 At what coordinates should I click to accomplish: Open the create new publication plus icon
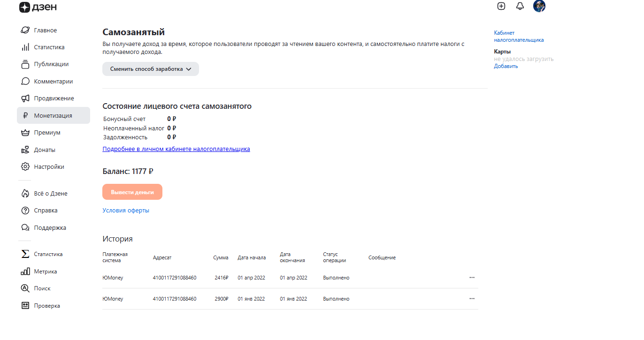[x=501, y=6]
